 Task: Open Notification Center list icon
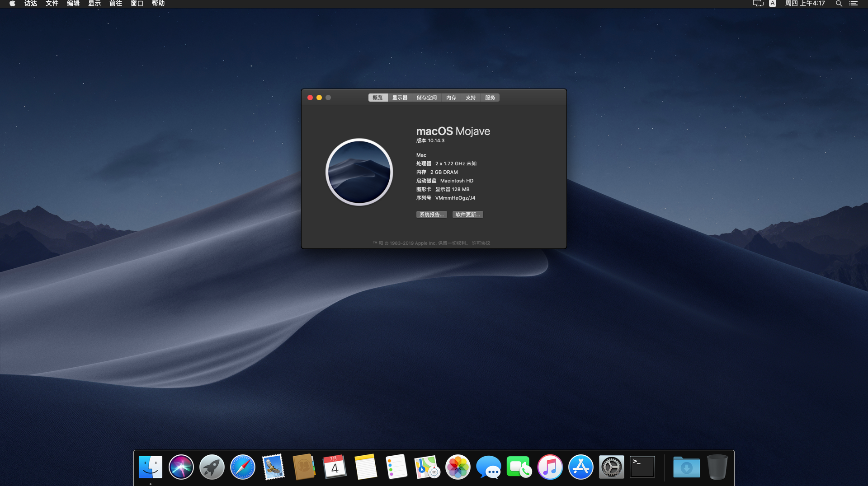[x=854, y=4]
